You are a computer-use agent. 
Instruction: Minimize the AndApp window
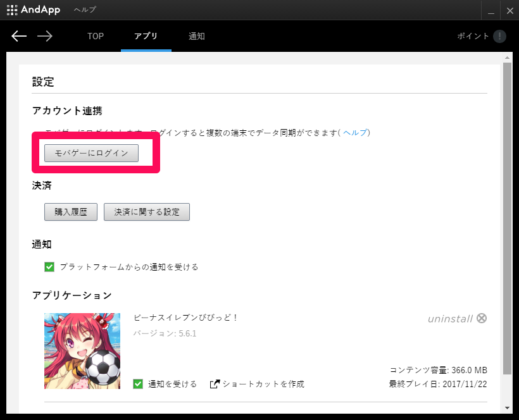click(x=491, y=11)
